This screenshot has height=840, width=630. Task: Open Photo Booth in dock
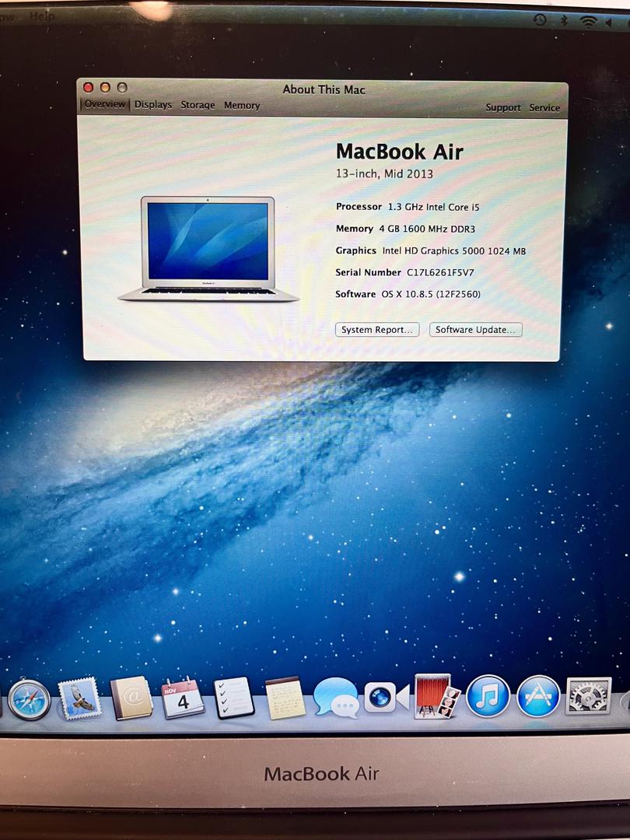(436, 696)
